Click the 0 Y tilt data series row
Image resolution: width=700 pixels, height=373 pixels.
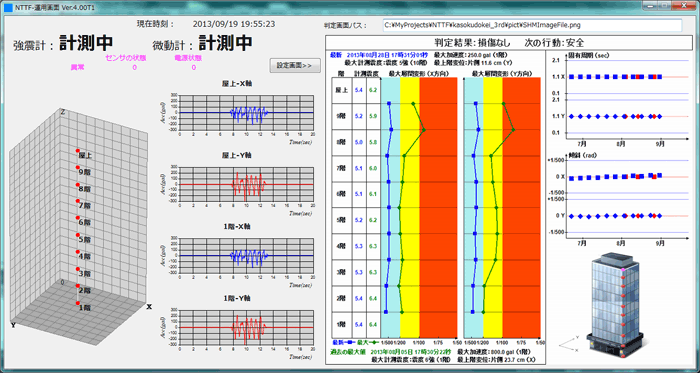(616, 216)
